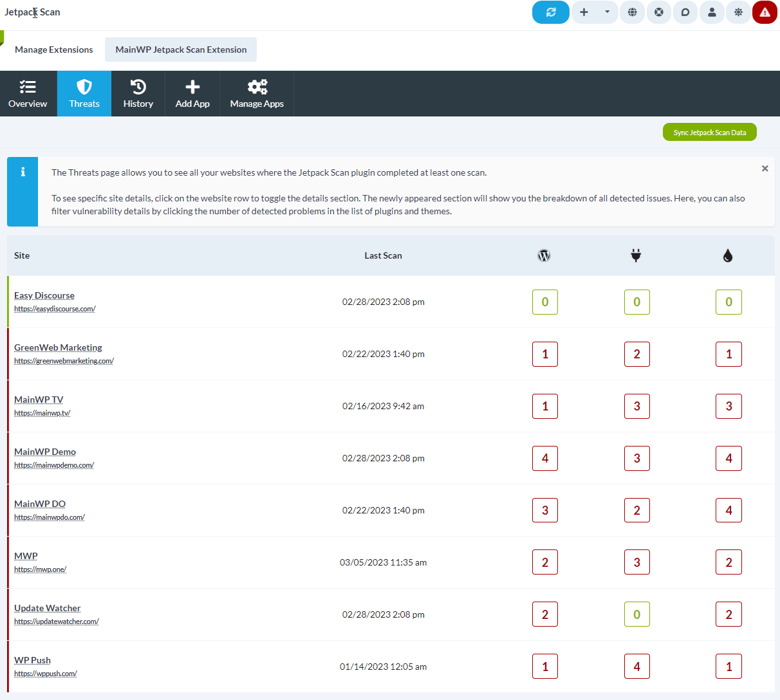Screen dimensions: 780x700
Task: Open the GreenWeb Marketing site link
Action: (x=58, y=347)
